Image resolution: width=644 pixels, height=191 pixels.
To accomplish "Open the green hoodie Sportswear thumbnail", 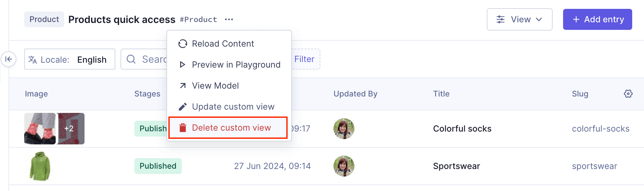I will click(40, 166).
